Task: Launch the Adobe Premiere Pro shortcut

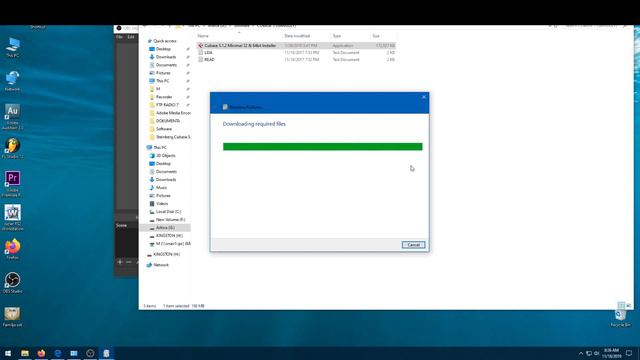Action: [13, 184]
